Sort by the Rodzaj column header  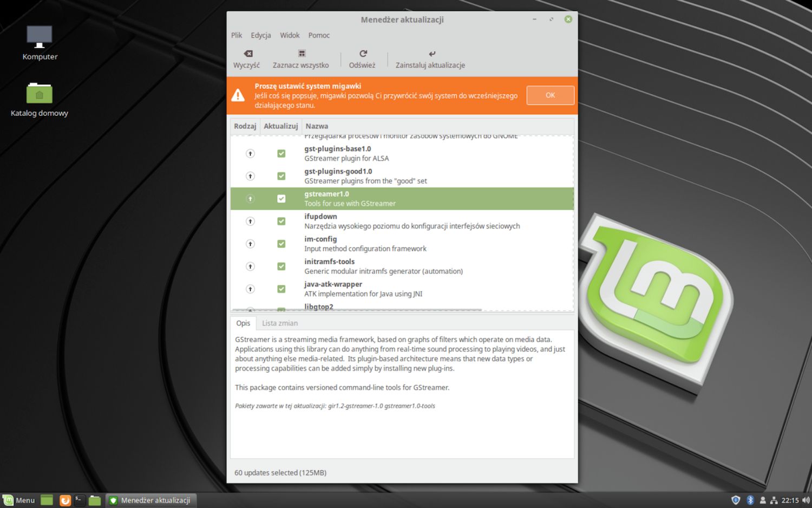tap(245, 126)
